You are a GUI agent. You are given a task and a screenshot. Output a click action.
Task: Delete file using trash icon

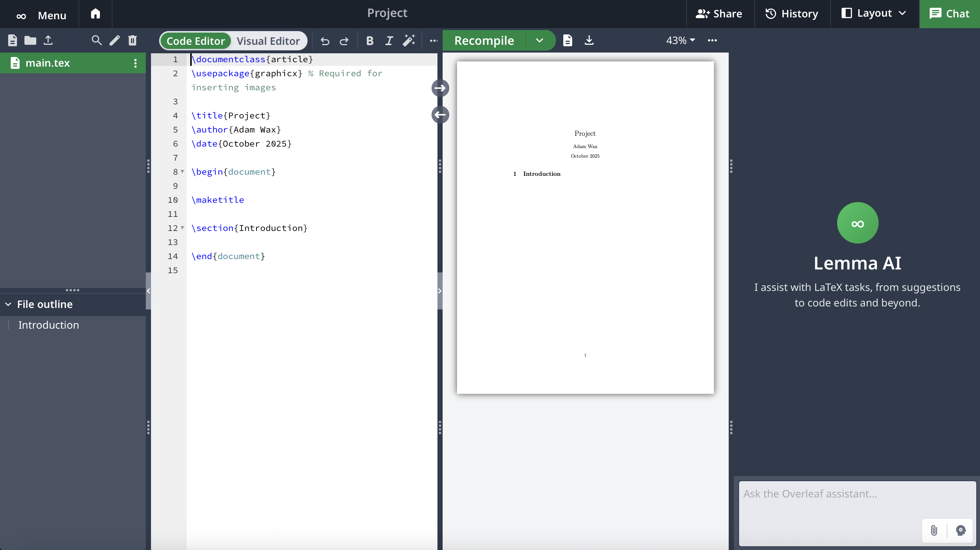pyautogui.click(x=132, y=40)
